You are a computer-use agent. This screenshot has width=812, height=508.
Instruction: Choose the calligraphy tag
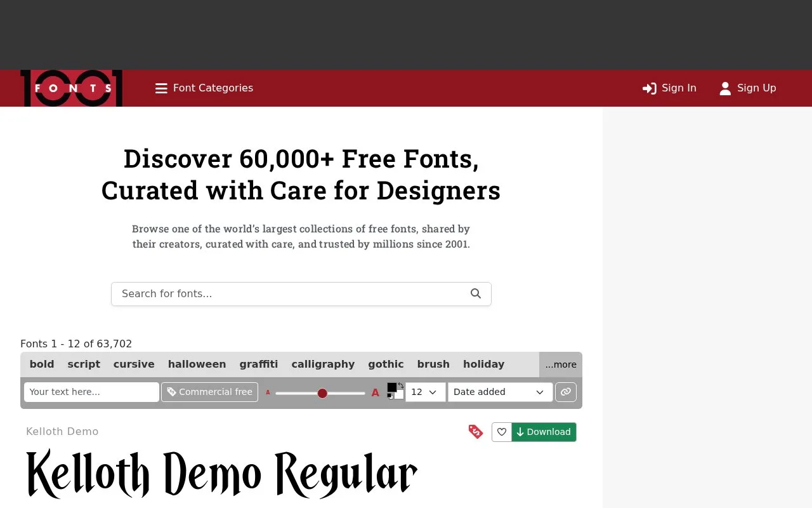pos(323,364)
